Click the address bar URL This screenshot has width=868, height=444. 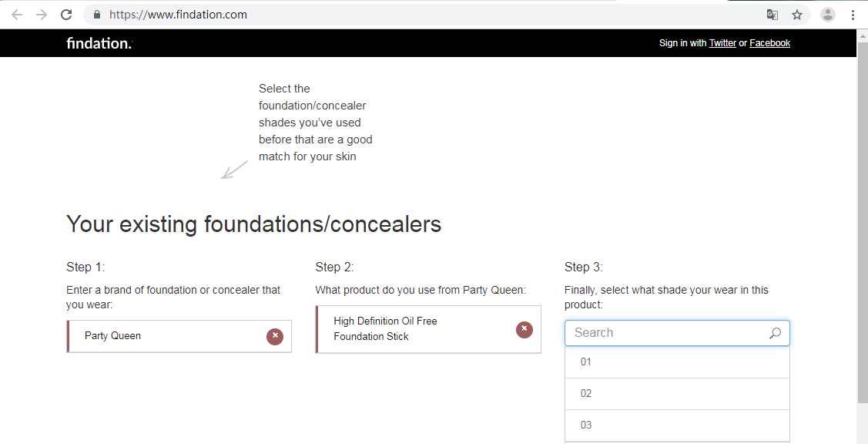[x=178, y=15]
